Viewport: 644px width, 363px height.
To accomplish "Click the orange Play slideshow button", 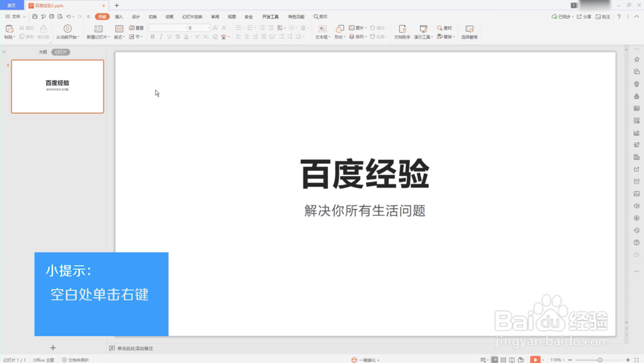I will [x=535, y=360].
